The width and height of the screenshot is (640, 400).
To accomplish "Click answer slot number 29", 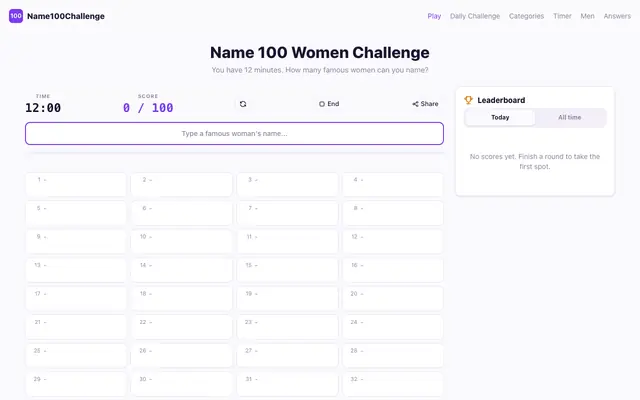I will [76, 384].
